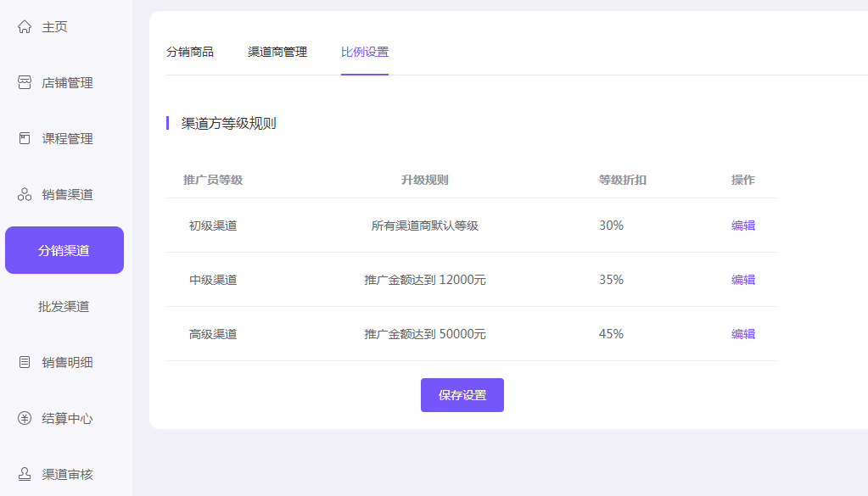Edit the 初级渠道 level row
The width and height of the screenshot is (868, 496).
(x=743, y=226)
